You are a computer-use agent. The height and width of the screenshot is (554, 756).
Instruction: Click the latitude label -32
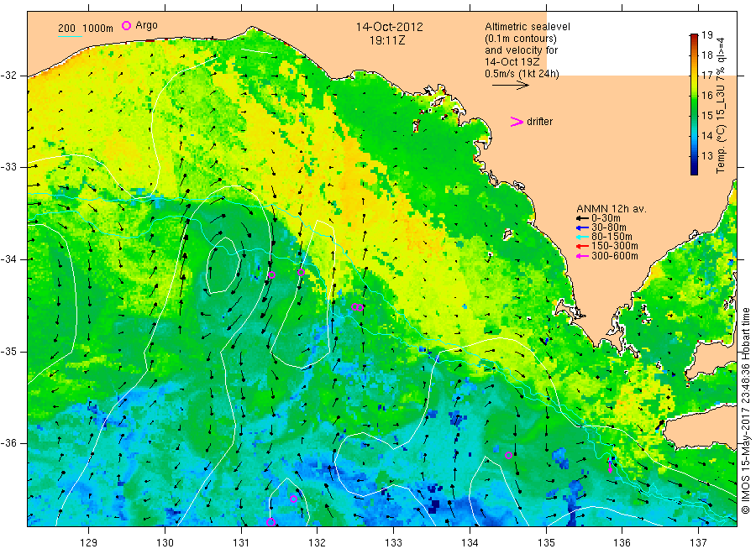(9, 76)
